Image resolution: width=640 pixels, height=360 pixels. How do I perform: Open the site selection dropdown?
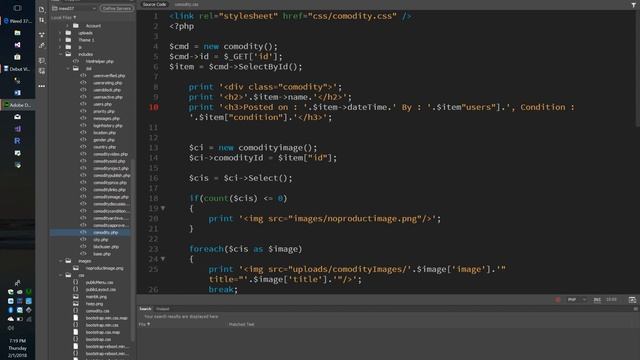(x=74, y=8)
